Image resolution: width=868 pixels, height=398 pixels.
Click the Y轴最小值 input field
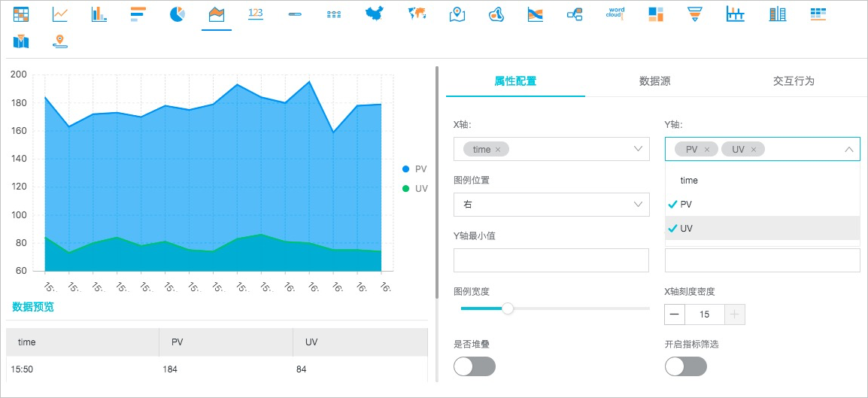551,260
